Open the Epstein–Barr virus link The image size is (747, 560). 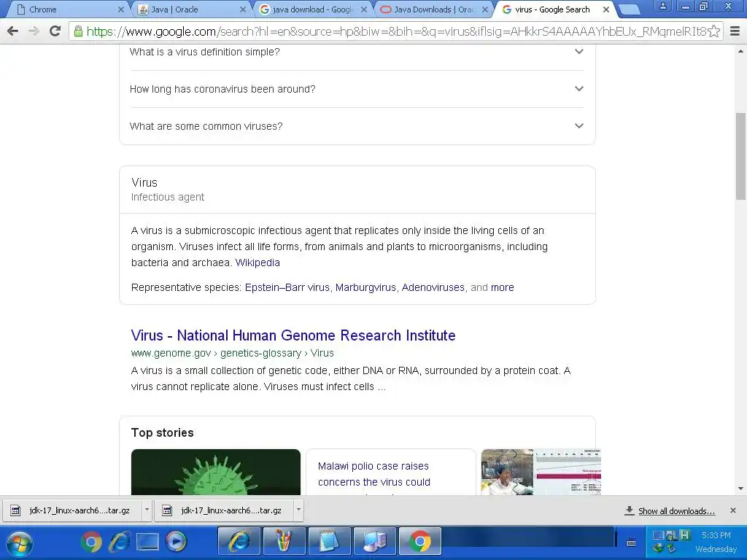click(x=287, y=287)
